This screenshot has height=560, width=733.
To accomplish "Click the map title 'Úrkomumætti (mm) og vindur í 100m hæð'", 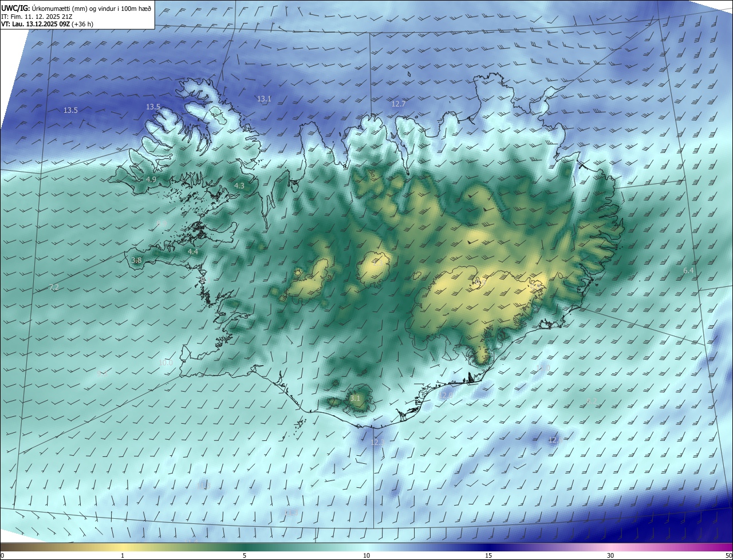I will pos(91,8).
